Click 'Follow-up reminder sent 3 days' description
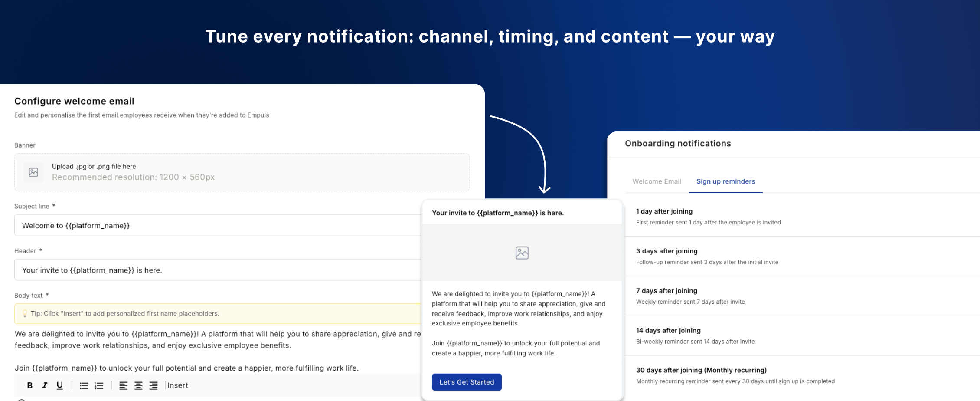This screenshot has height=401, width=980. pyautogui.click(x=707, y=262)
